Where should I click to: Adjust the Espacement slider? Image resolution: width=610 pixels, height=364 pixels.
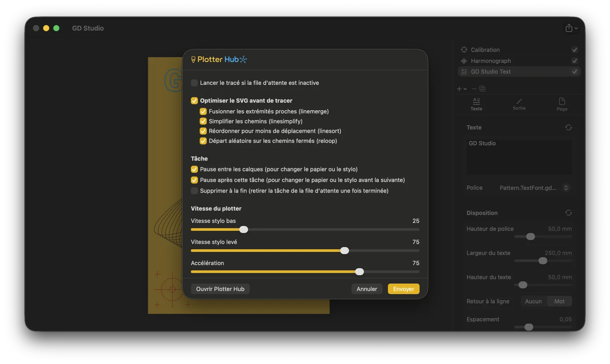pyautogui.click(x=529, y=327)
